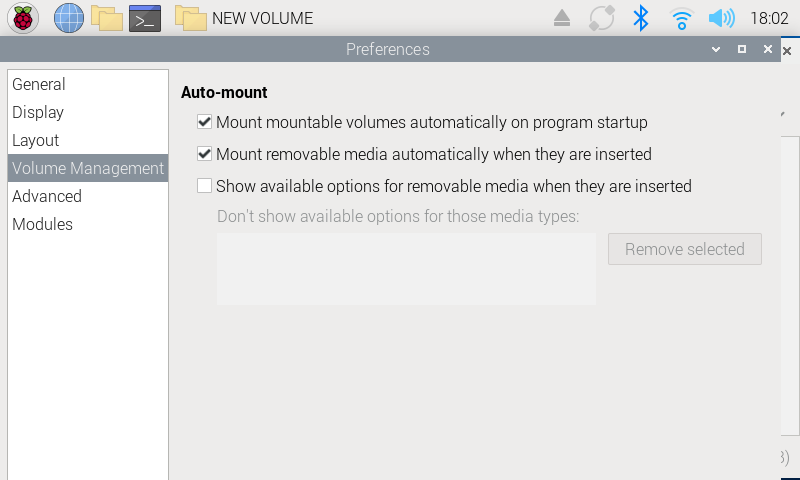Click the eject media icon
800x480 pixels.
click(562, 18)
